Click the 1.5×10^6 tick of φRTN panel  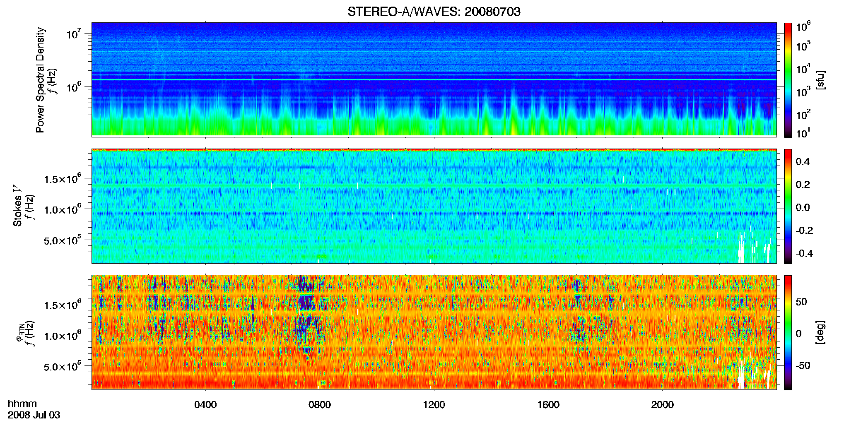pyautogui.click(x=63, y=305)
